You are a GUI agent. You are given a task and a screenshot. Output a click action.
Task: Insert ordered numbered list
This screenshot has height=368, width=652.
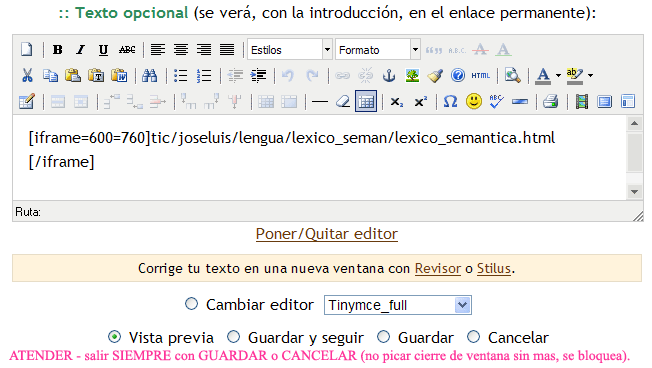tap(204, 76)
